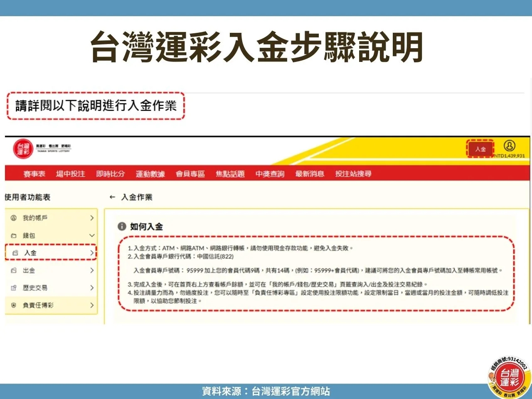The image size is (532, 399).
Task: Open the 最新消息 menu
Action: (x=310, y=174)
